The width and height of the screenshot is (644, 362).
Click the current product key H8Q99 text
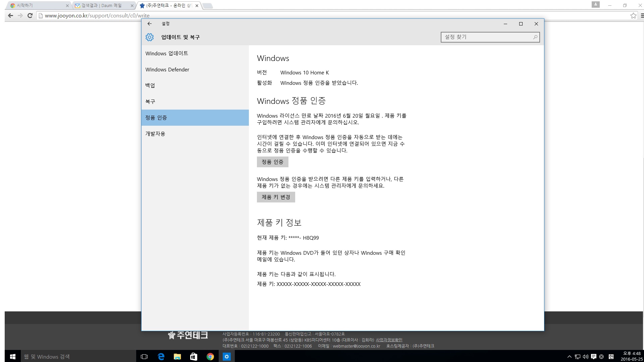click(x=288, y=238)
